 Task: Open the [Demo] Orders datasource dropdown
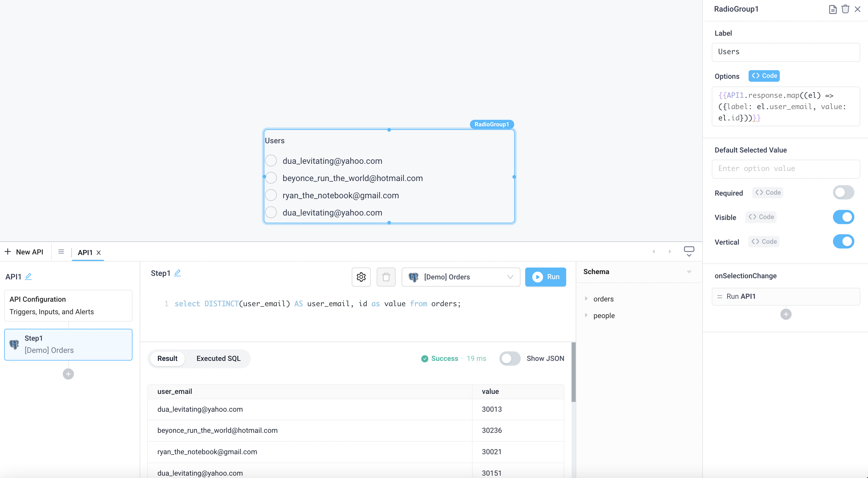point(461,277)
